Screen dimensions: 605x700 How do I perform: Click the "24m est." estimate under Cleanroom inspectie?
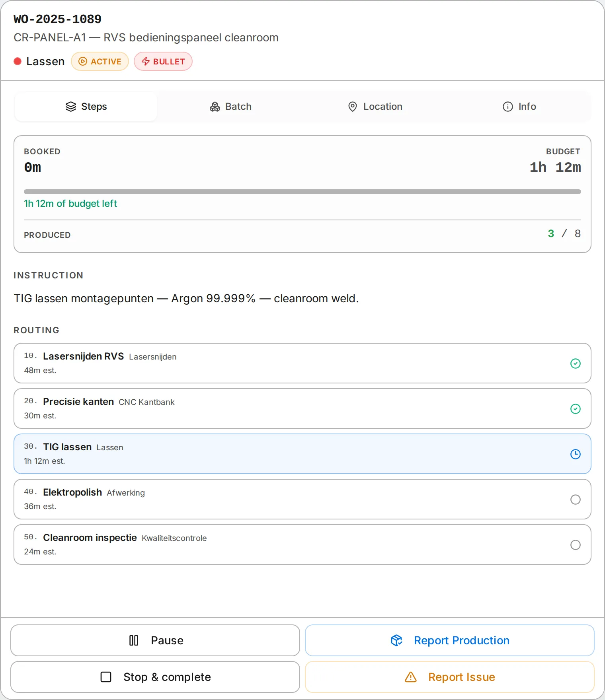(x=40, y=552)
